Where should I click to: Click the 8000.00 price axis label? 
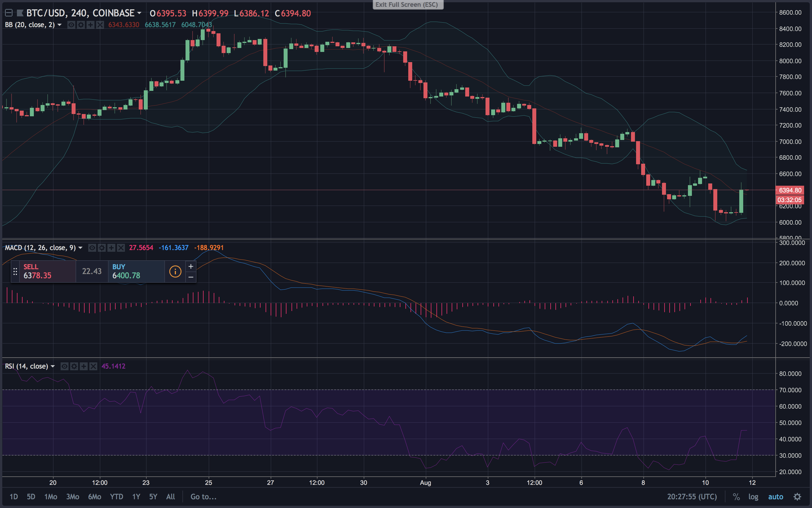point(790,61)
